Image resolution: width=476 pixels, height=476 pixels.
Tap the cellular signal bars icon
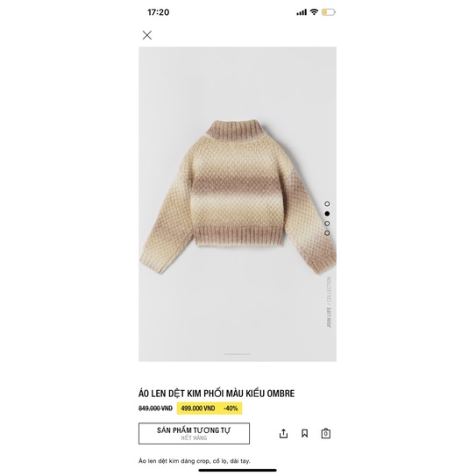(x=302, y=12)
